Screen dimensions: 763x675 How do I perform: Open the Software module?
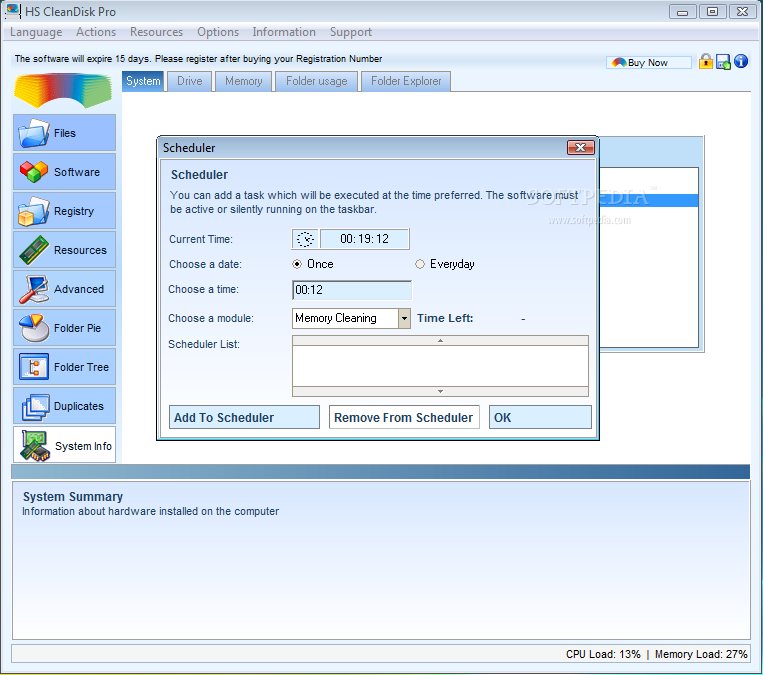coord(64,172)
